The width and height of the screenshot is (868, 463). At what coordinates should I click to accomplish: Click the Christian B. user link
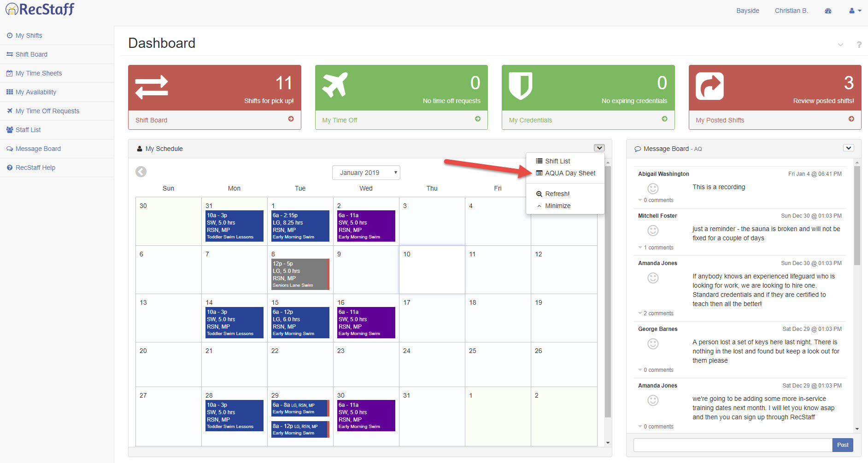(x=791, y=11)
